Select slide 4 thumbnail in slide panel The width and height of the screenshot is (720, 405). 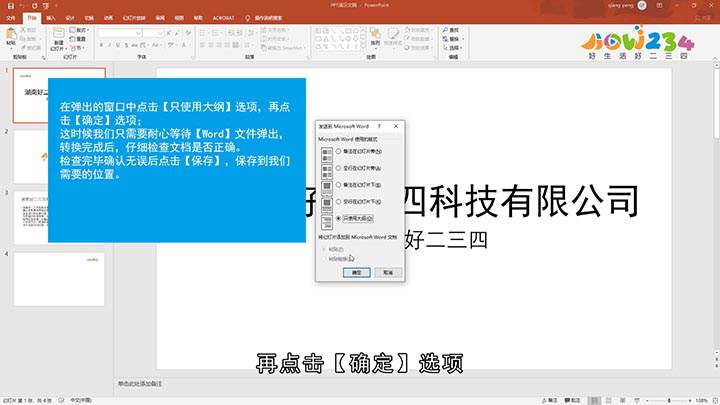coord(59,279)
